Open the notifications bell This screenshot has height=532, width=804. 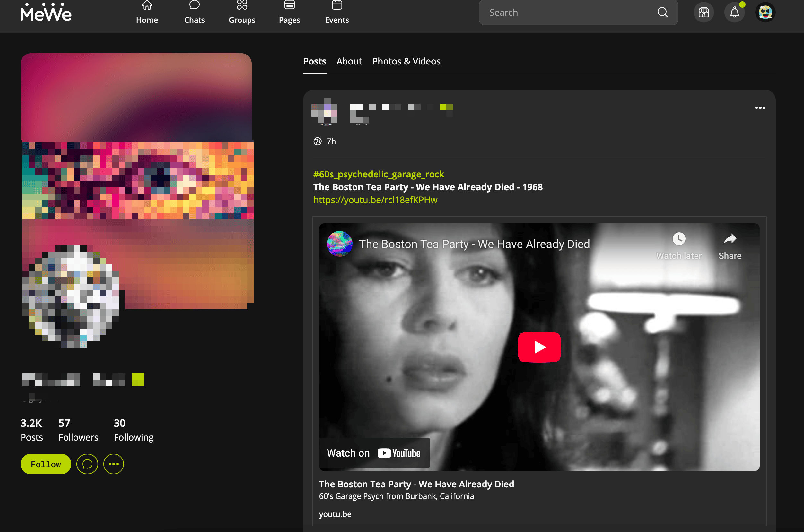tap(734, 13)
